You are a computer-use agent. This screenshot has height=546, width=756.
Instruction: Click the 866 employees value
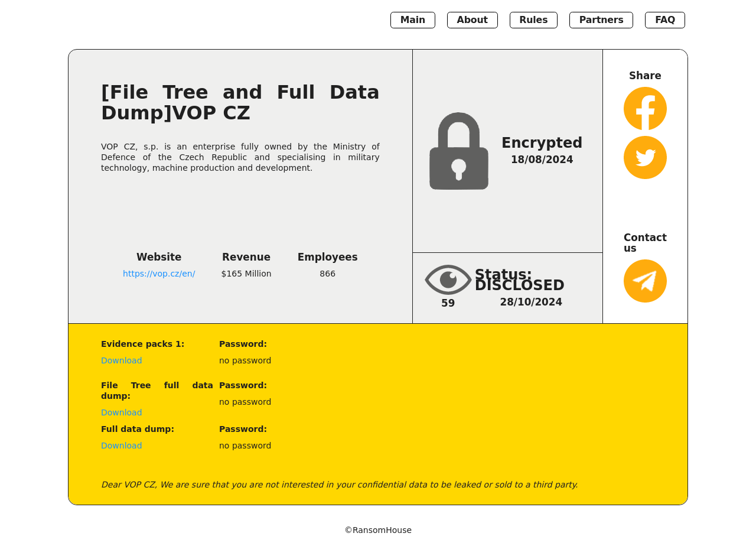tap(327, 274)
